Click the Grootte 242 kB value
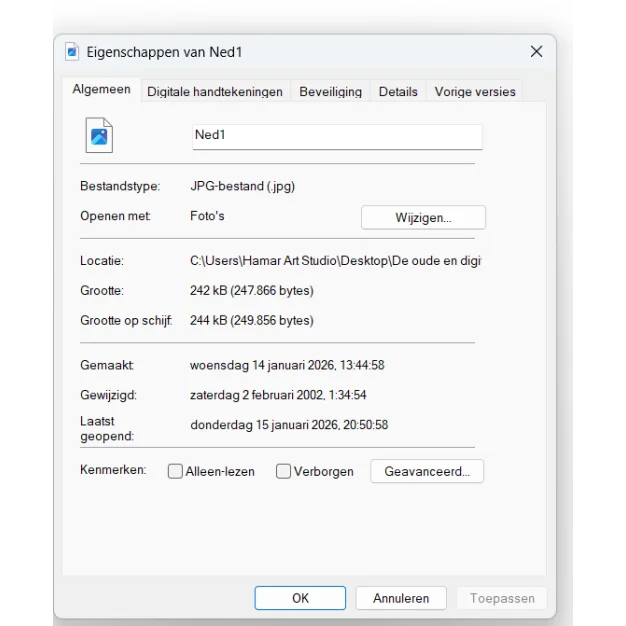Screen dimensions: 626x626 pos(251,291)
